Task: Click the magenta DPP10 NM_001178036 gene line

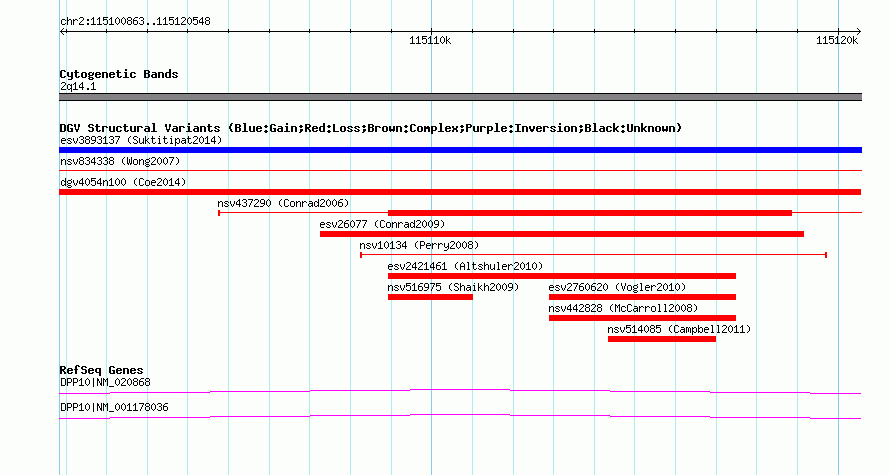Action: 460,417
